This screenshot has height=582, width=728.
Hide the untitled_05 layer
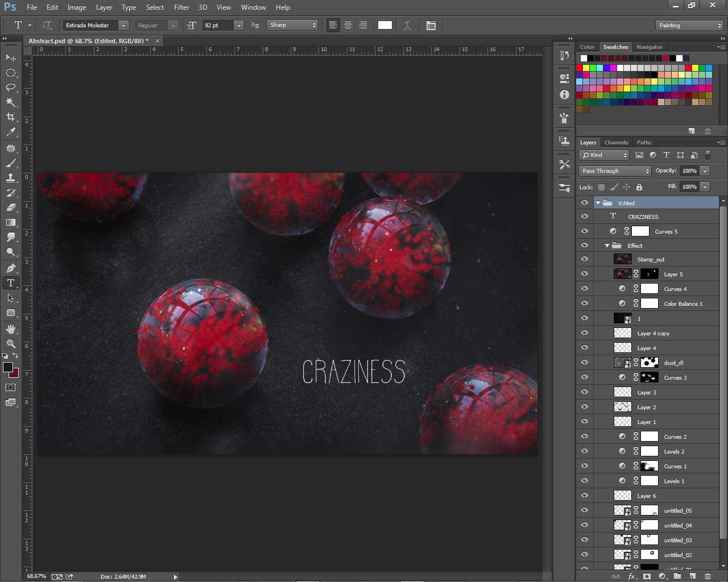pyautogui.click(x=585, y=510)
